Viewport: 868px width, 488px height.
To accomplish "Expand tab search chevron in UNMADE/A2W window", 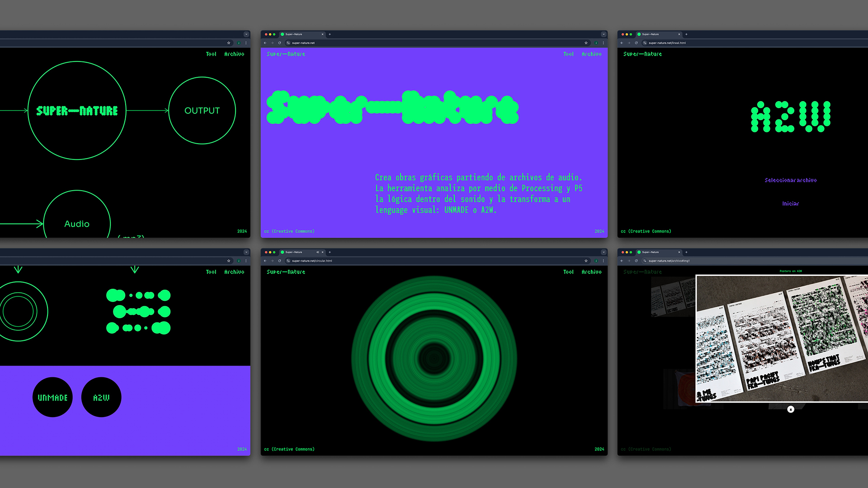I will pos(246,252).
